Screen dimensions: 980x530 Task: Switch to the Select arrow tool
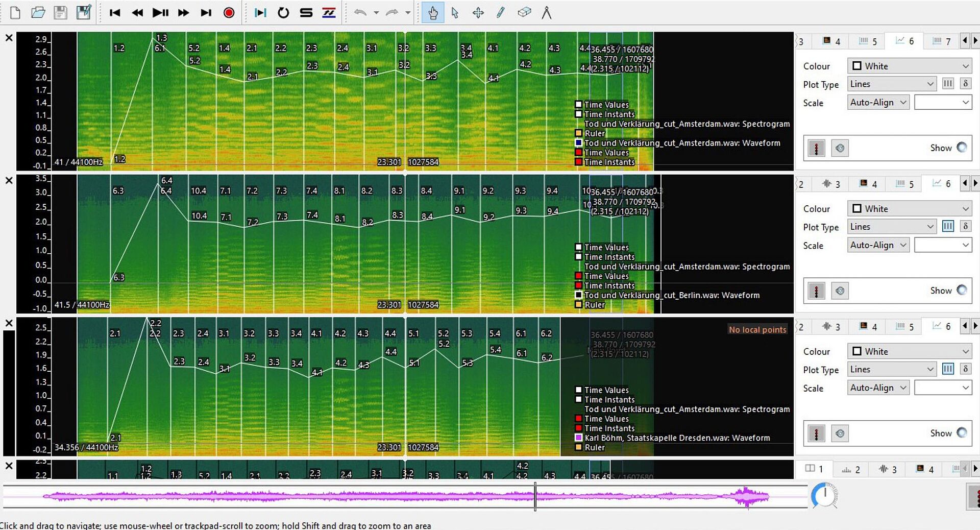point(455,13)
